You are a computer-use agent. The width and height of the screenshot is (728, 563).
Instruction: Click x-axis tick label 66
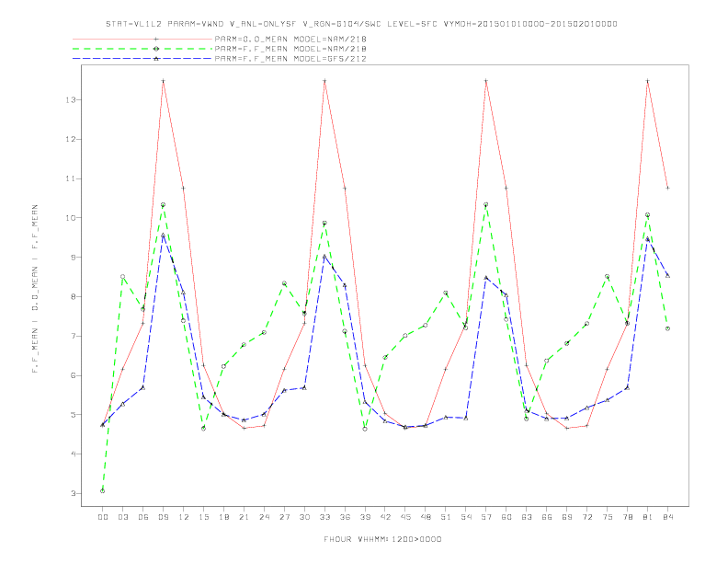pos(547,517)
